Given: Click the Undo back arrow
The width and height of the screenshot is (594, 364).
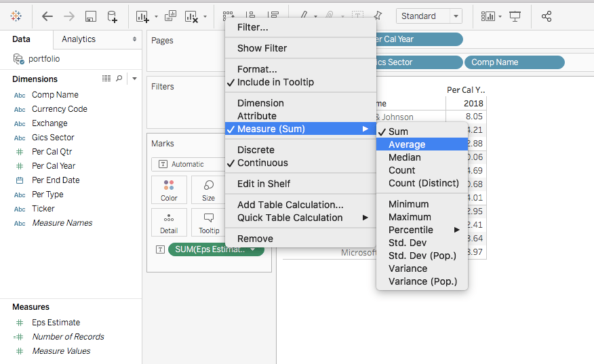Looking at the screenshot, I should [x=47, y=16].
